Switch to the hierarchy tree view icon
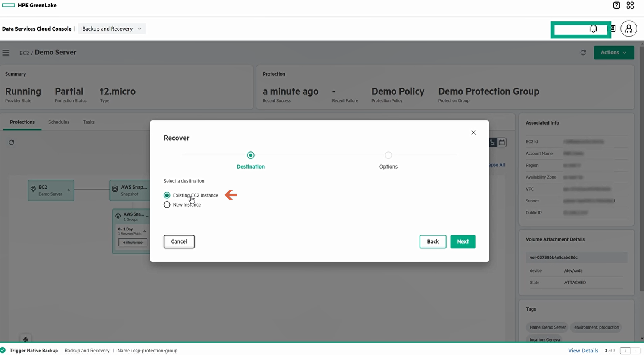The height and width of the screenshot is (355, 644). coord(493,142)
